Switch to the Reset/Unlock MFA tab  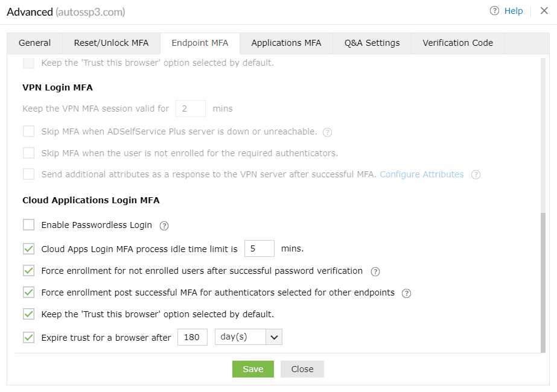[111, 43]
